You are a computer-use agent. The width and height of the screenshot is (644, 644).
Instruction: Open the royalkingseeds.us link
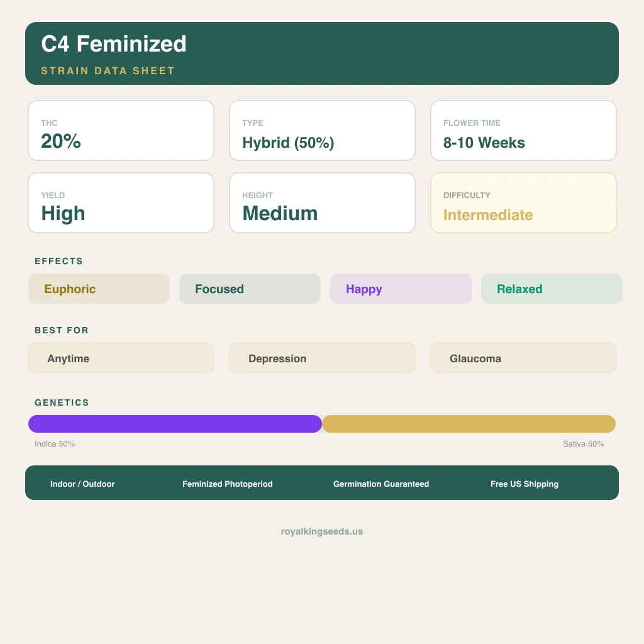pos(322,531)
